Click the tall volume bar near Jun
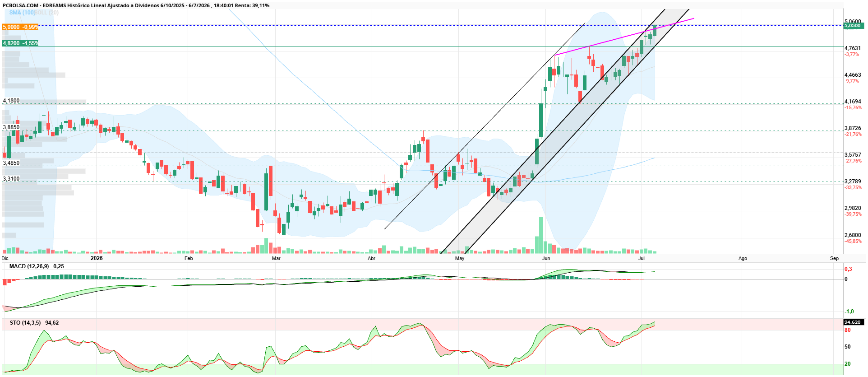This screenshot has height=377, width=868. tap(541, 235)
